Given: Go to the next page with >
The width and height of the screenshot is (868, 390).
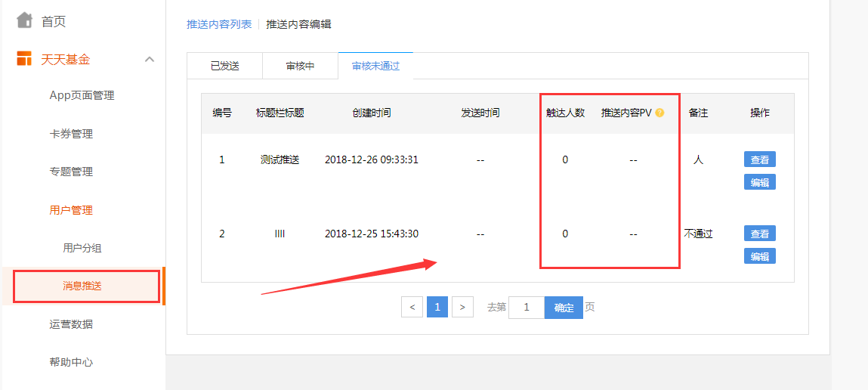Looking at the screenshot, I should [463, 307].
